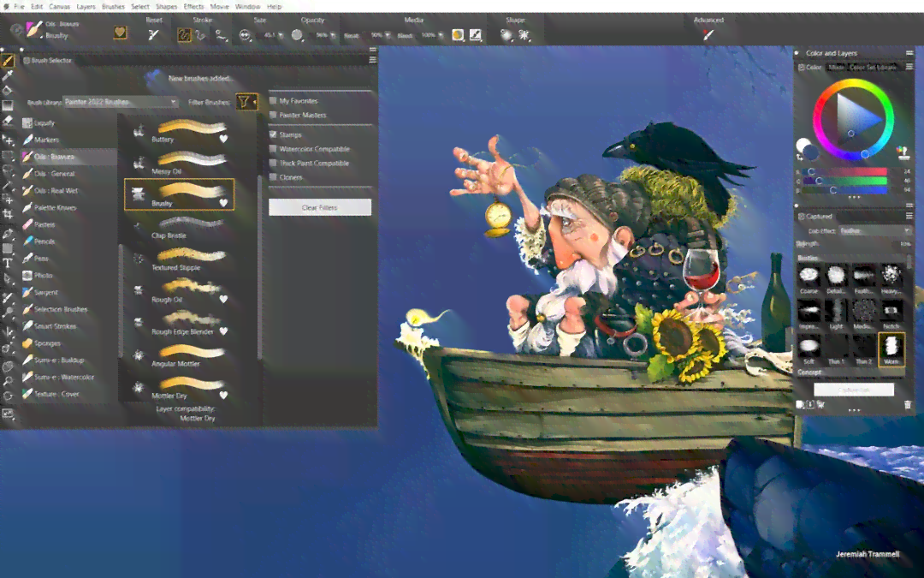Viewport: 924px width, 578px height.
Task: Click the Opacity icon in the property bar
Action: tap(297, 35)
